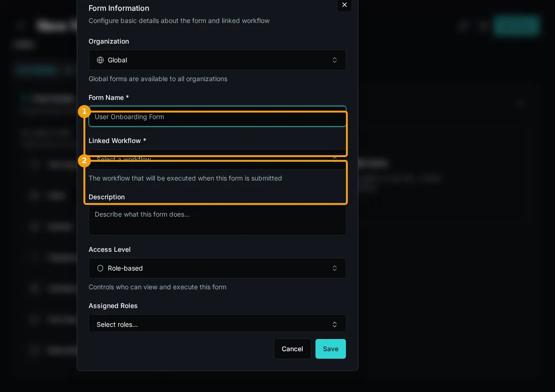Close the Form Information dialog
Image resolution: width=555 pixels, height=392 pixels.
point(345,5)
